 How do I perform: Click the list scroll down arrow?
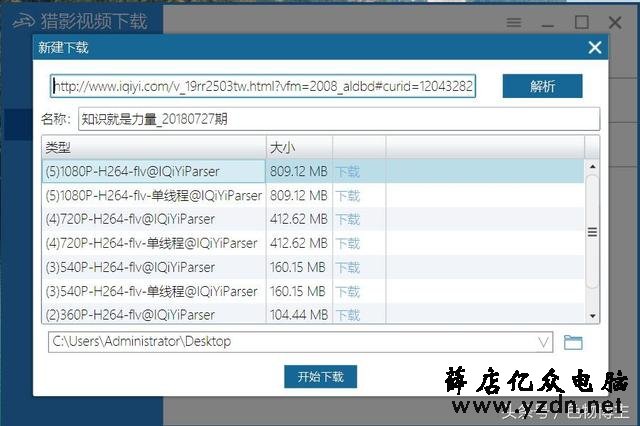(592, 316)
